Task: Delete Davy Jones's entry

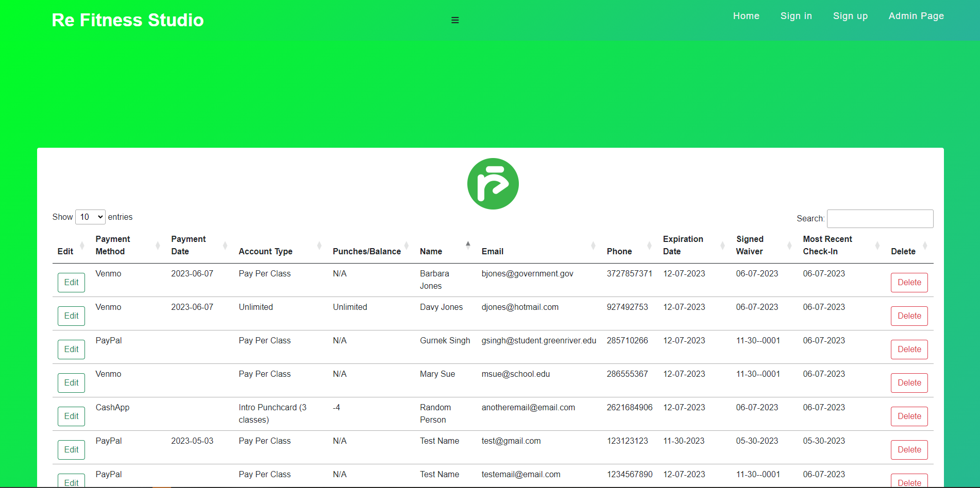Action: 909,316
